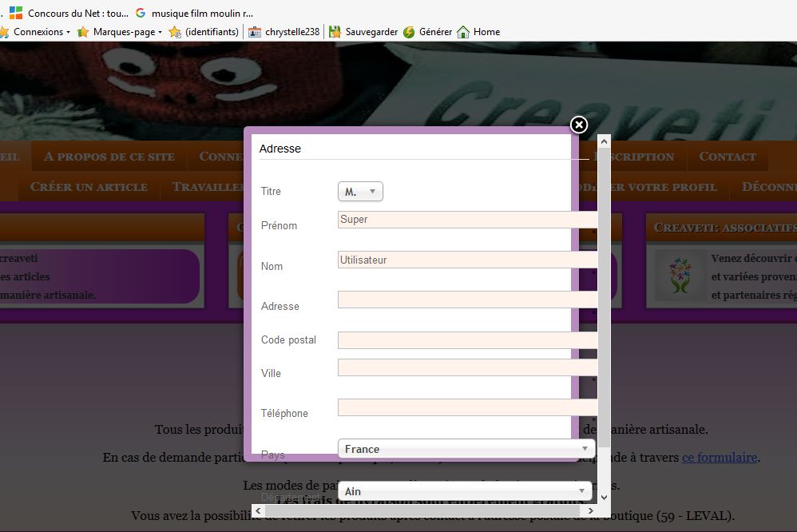Click the chrystelle238 profile icon
Viewport: 797px width, 532px height.
[x=255, y=32]
